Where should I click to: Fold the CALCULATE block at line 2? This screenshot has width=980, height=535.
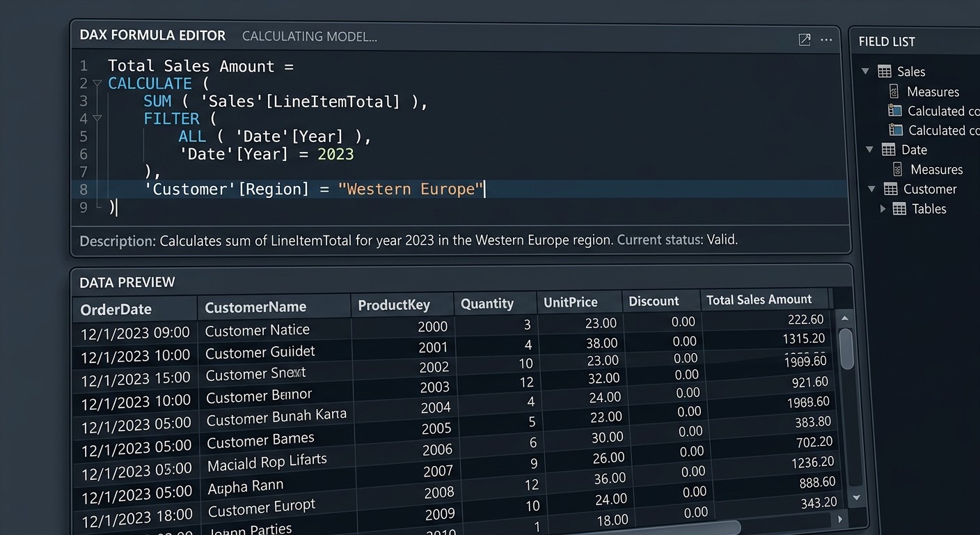pyautogui.click(x=97, y=84)
